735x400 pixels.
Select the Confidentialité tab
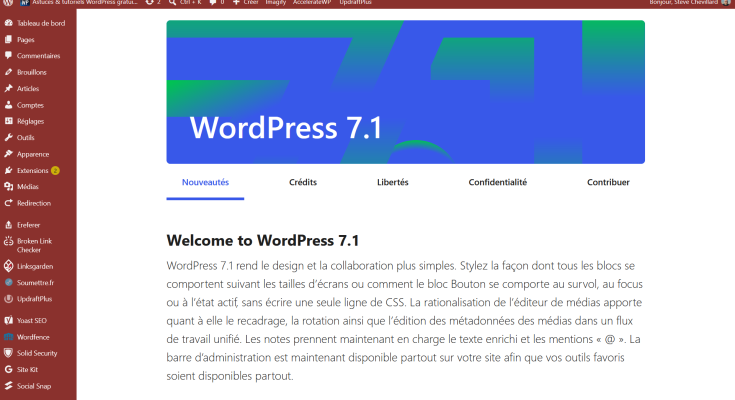(498, 182)
